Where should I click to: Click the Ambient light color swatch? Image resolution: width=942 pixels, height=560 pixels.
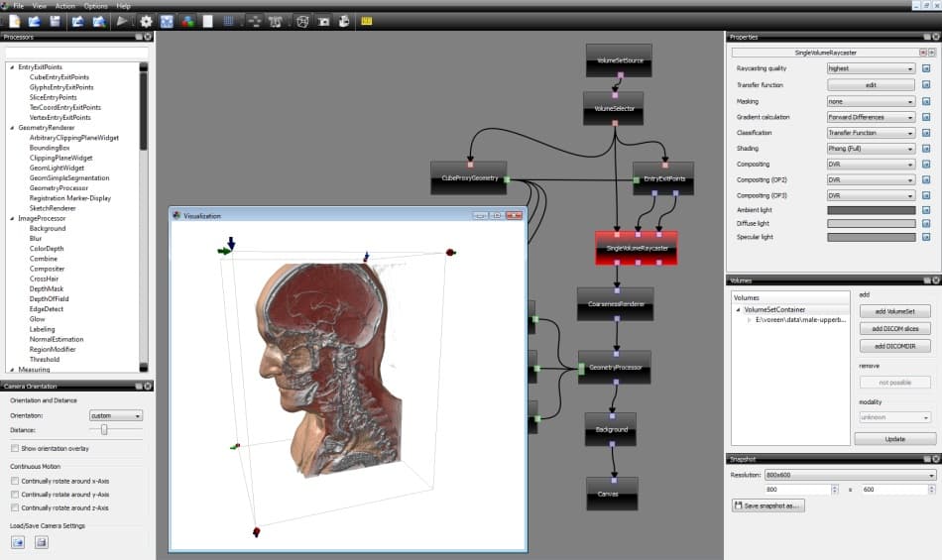pos(871,210)
